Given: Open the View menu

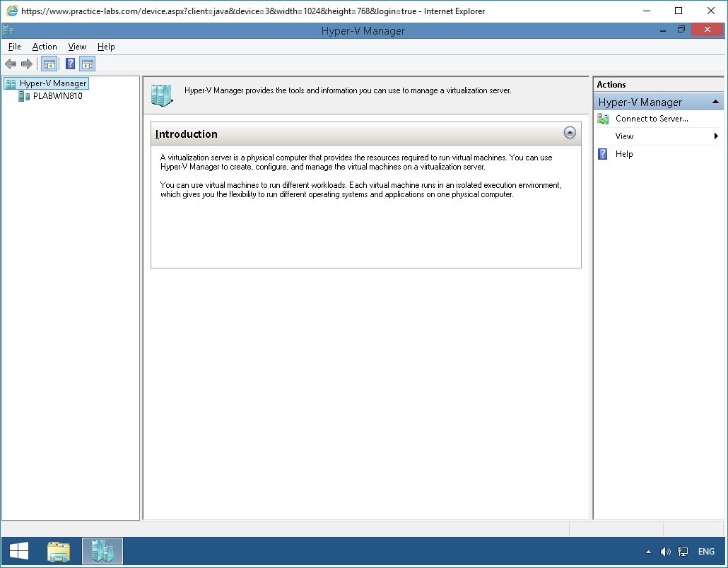Looking at the screenshot, I should pyautogui.click(x=76, y=47).
